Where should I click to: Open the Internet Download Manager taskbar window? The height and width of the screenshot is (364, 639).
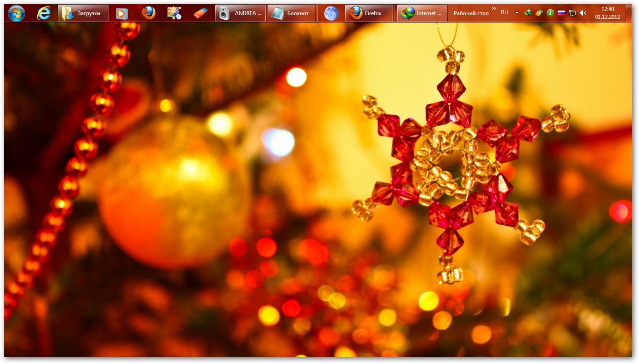(x=422, y=13)
